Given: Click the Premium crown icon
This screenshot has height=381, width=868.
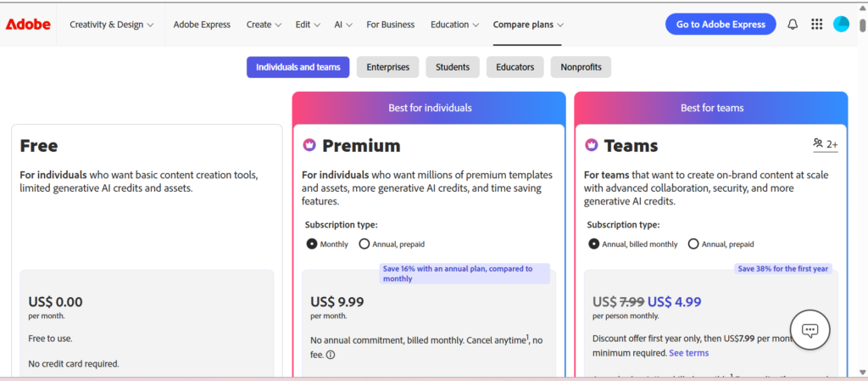Looking at the screenshot, I should tap(309, 145).
